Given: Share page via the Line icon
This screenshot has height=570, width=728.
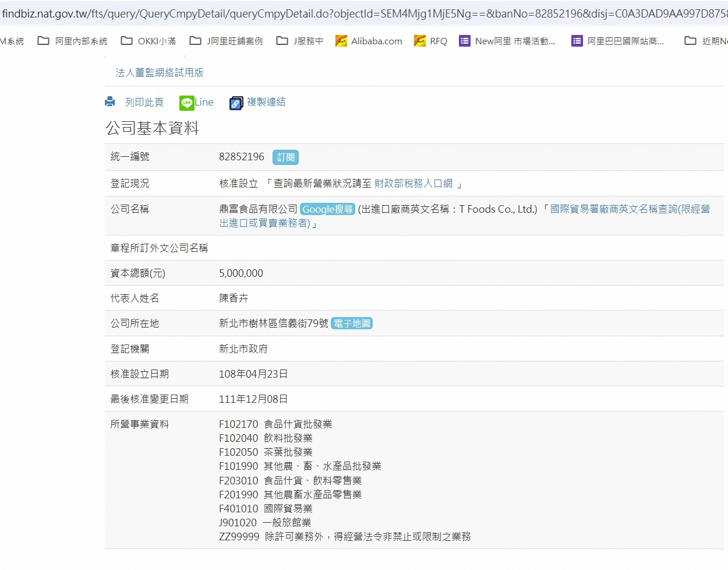Looking at the screenshot, I should 187,103.
